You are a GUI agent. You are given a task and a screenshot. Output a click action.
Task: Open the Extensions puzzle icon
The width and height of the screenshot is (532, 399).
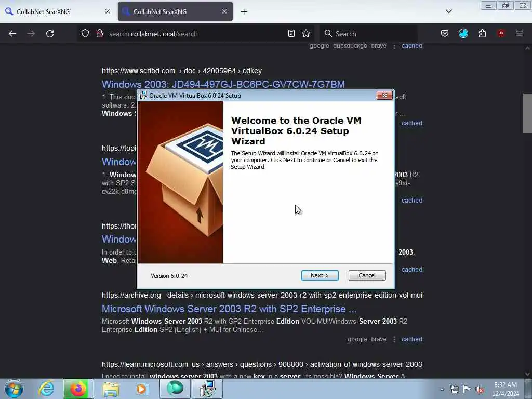coord(482,34)
